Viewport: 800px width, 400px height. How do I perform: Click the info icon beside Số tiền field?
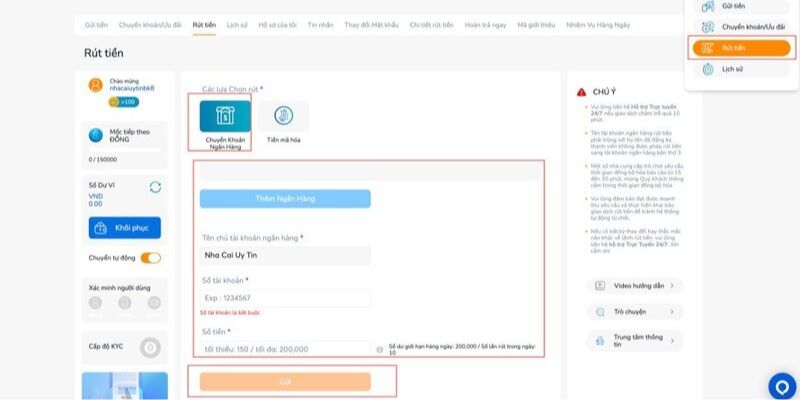tap(380, 349)
